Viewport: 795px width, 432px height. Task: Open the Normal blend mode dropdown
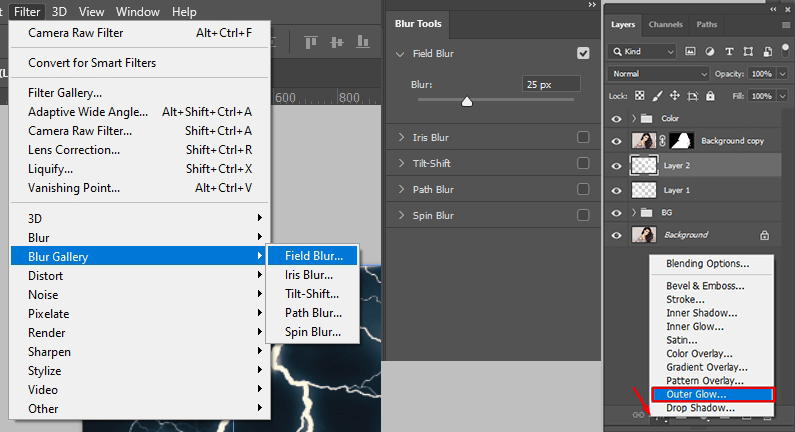click(x=658, y=74)
